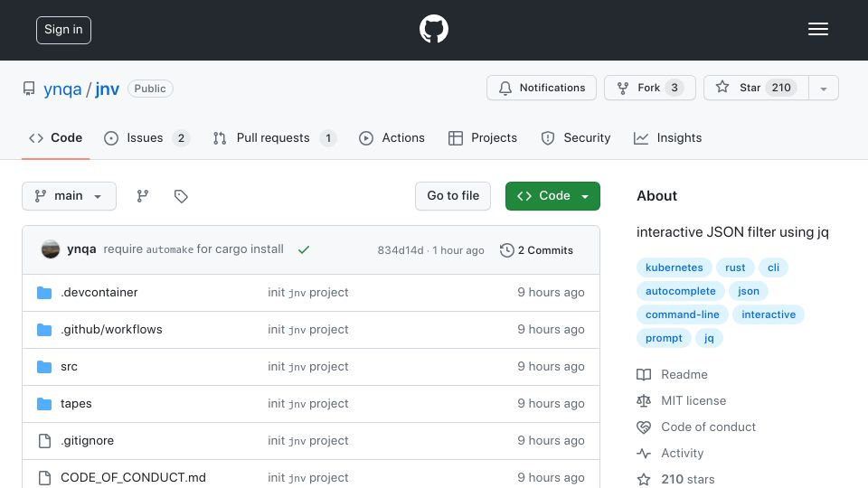Screen dimensions: 868x488
Task: Open the hamburger navigation menu
Action: (x=817, y=29)
